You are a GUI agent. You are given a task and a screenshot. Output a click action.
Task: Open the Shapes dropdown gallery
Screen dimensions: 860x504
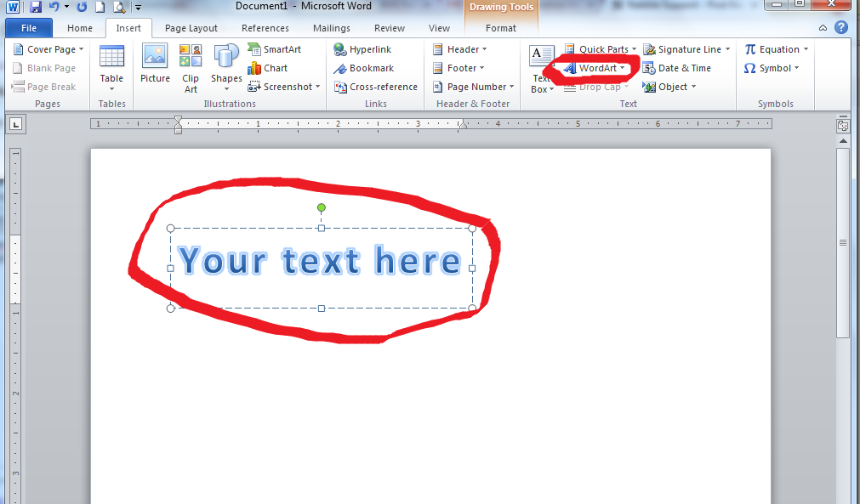click(x=226, y=68)
